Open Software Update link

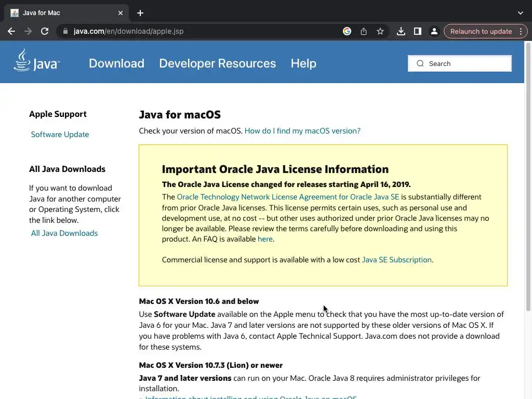click(60, 135)
